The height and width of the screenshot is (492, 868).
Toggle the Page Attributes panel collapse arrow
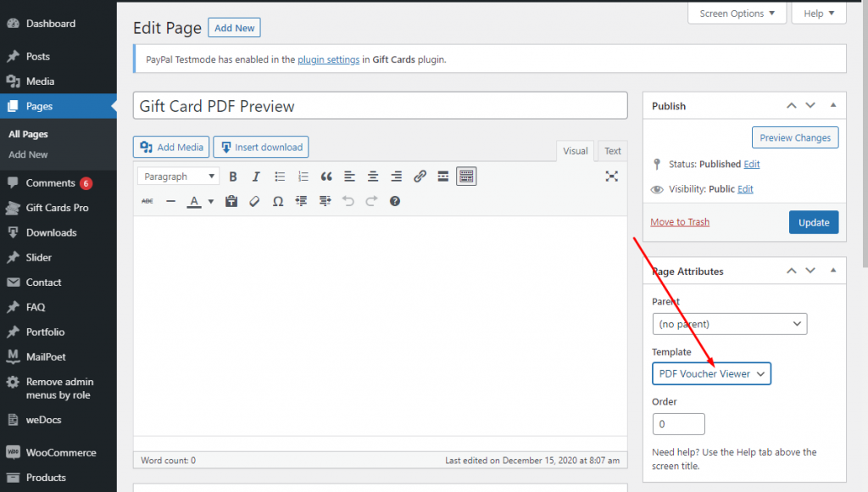[832, 271]
